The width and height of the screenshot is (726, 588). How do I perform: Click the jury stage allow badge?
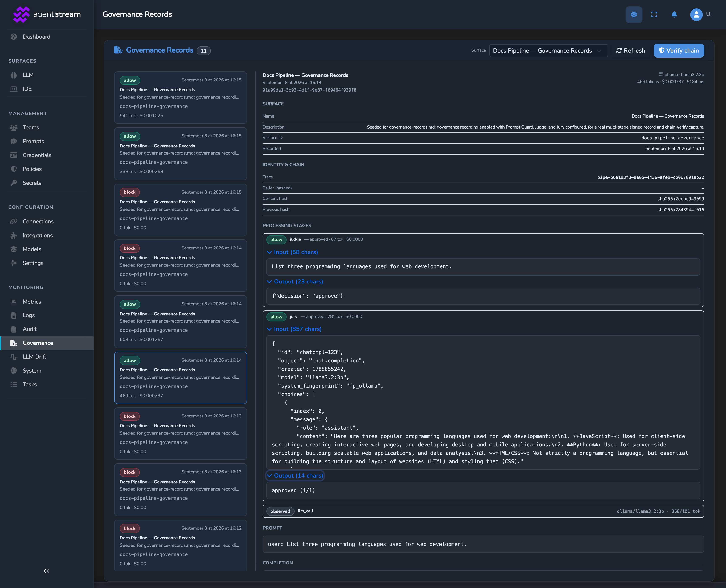276,317
